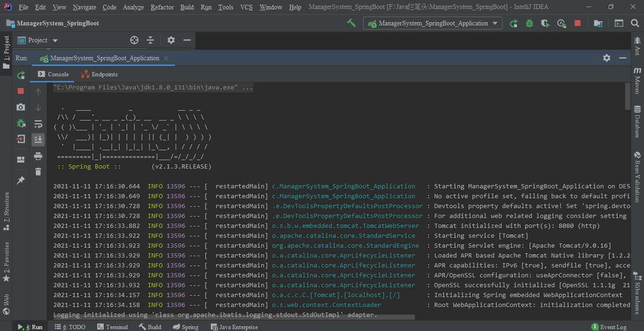Click the Down the Stack Trace arrow
The image size is (644, 331).
pos(38,108)
